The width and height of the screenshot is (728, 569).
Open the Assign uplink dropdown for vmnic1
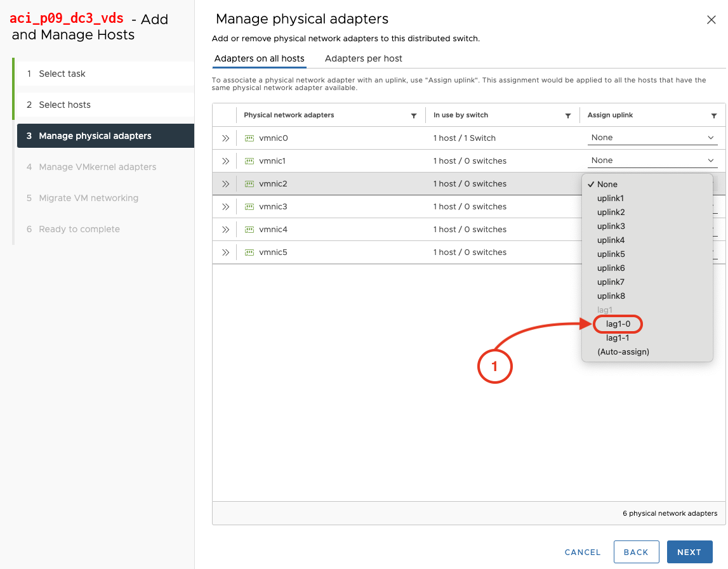(652, 160)
